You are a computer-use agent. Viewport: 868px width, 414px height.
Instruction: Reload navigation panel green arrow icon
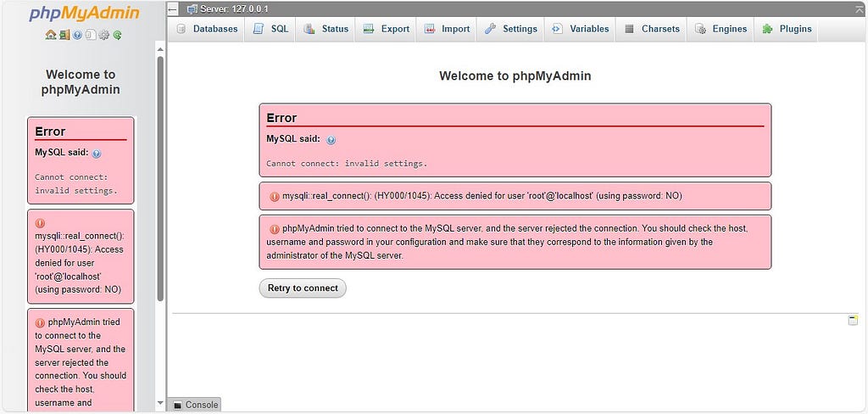tap(117, 35)
